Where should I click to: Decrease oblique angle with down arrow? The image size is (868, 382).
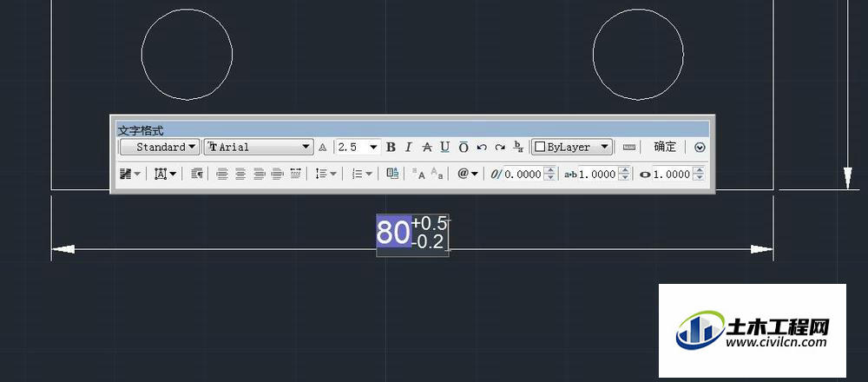[x=549, y=178]
